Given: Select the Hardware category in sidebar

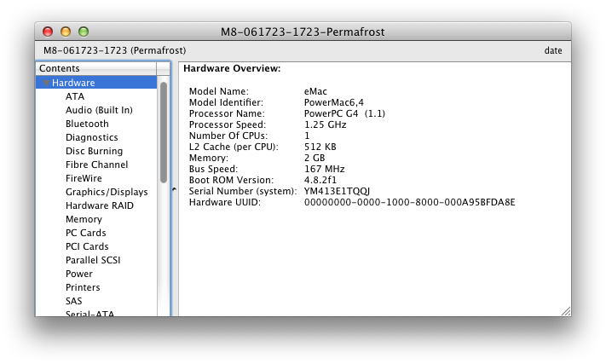Looking at the screenshot, I should coord(73,83).
